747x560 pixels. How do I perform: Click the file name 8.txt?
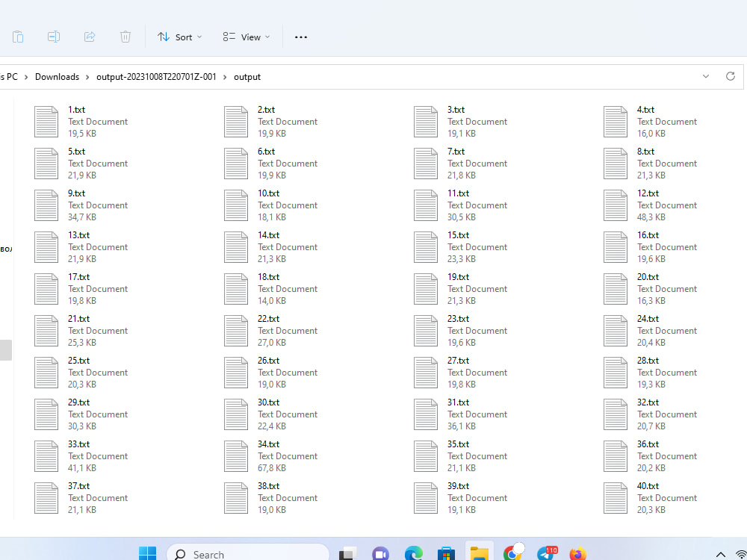(645, 152)
